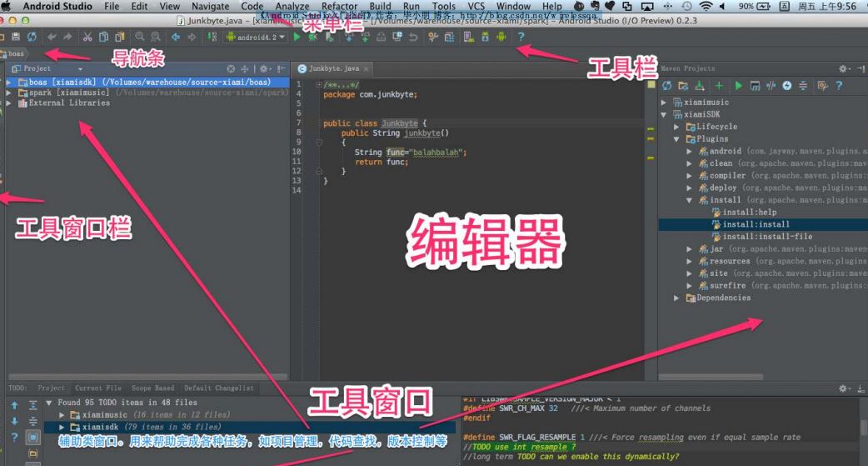
Task: Click the green Run button in toolbar
Action: pos(297,38)
